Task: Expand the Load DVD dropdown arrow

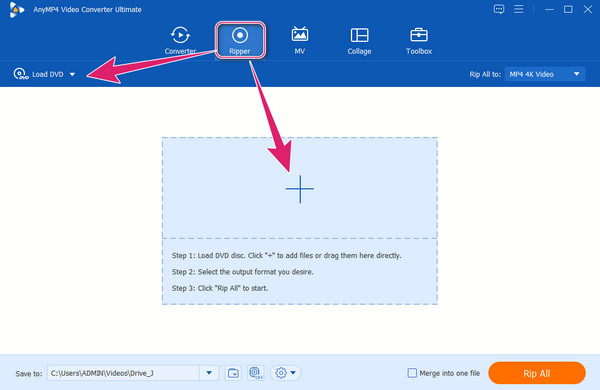Action: click(x=72, y=74)
